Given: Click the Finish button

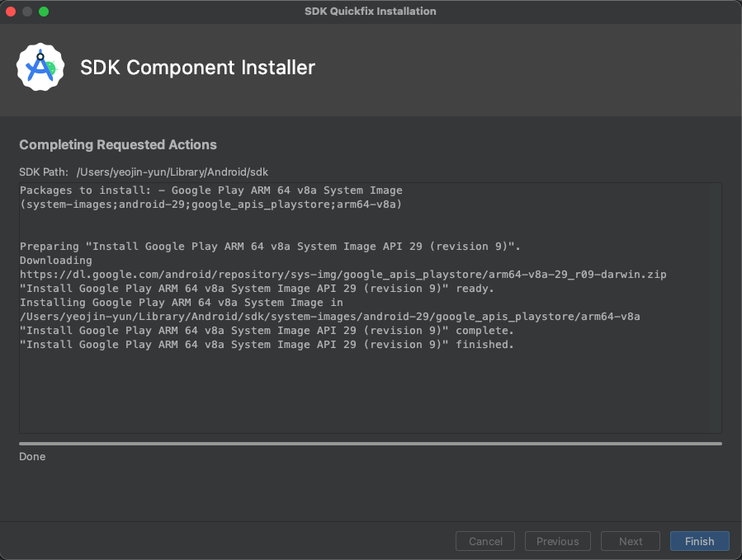Looking at the screenshot, I should [x=699, y=541].
